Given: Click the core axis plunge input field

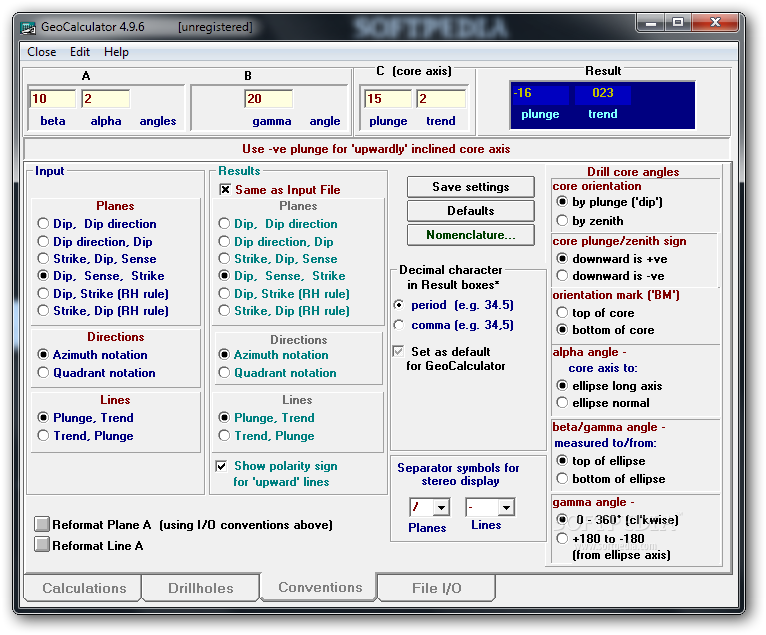Looking at the screenshot, I should (388, 99).
